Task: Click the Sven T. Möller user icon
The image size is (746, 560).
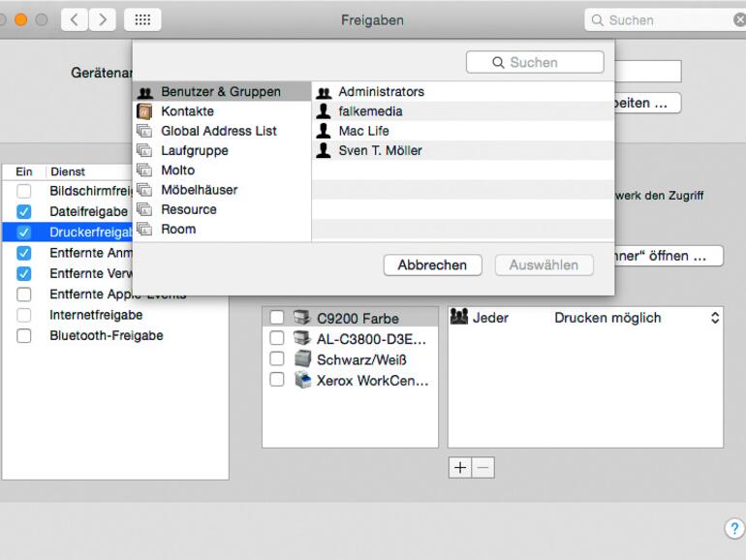Action: (324, 150)
